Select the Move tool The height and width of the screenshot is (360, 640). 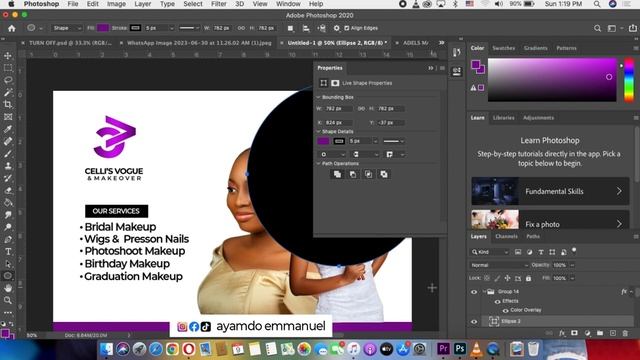8,56
